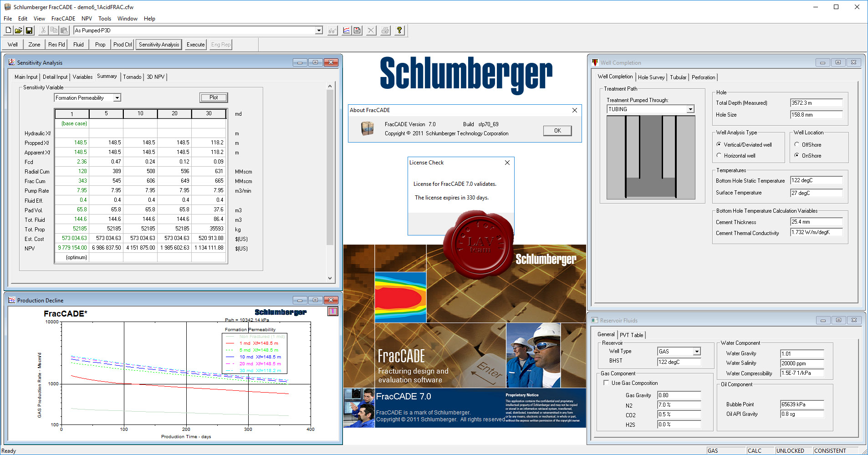
Task: Open the plot graph toolbar icon
Action: [x=347, y=31]
